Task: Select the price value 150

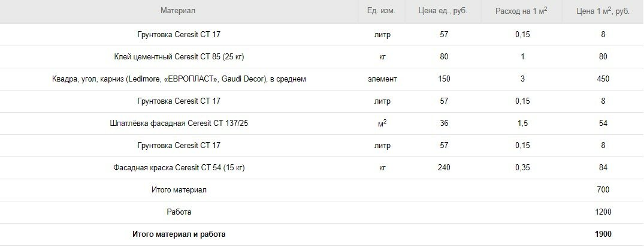Action: (x=443, y=79)
